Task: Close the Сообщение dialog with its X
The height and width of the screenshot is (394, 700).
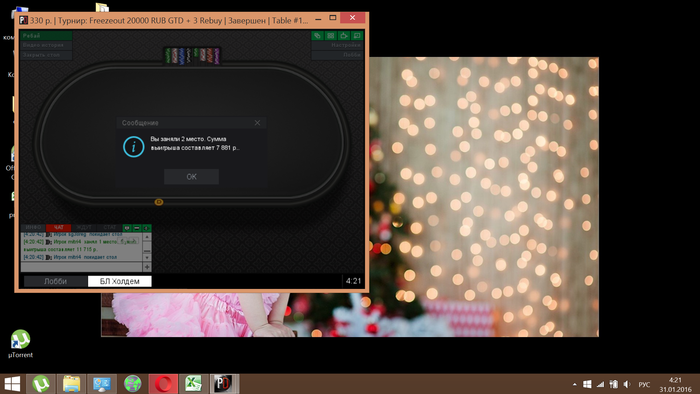Action: (x=257, y=123)
